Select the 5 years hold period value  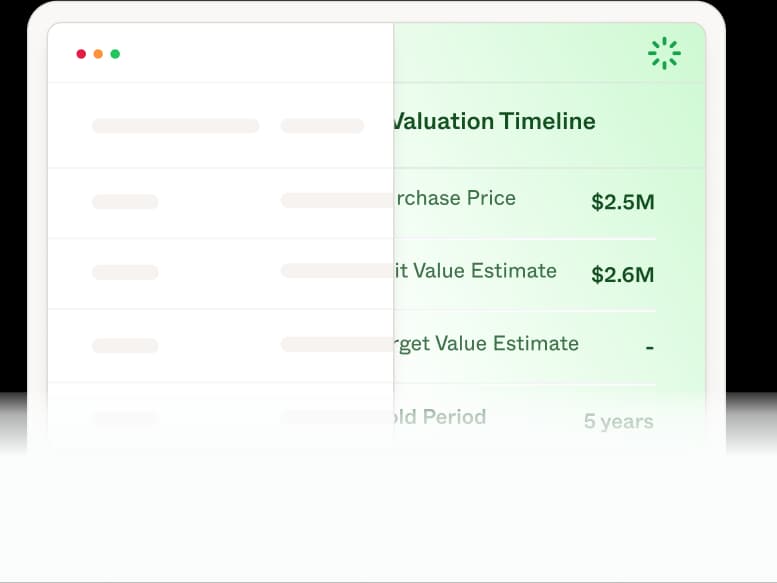pyautogui.click(x=618, y=421)
